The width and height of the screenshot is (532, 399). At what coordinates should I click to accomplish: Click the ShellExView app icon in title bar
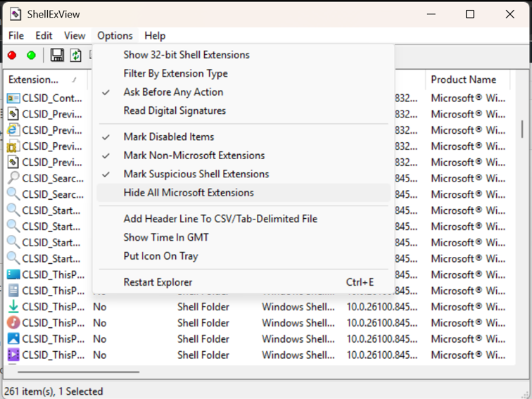[15, 14]
